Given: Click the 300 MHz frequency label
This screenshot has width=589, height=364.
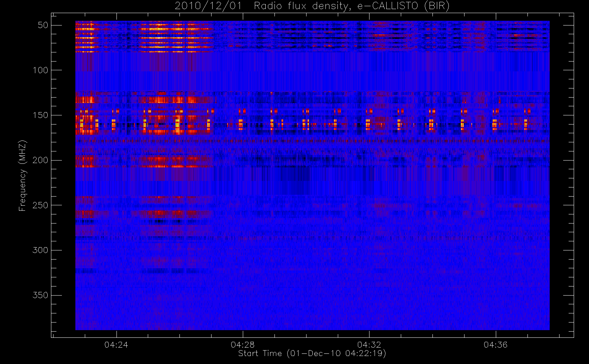Looking at the screenshot, I should point(40,250).
